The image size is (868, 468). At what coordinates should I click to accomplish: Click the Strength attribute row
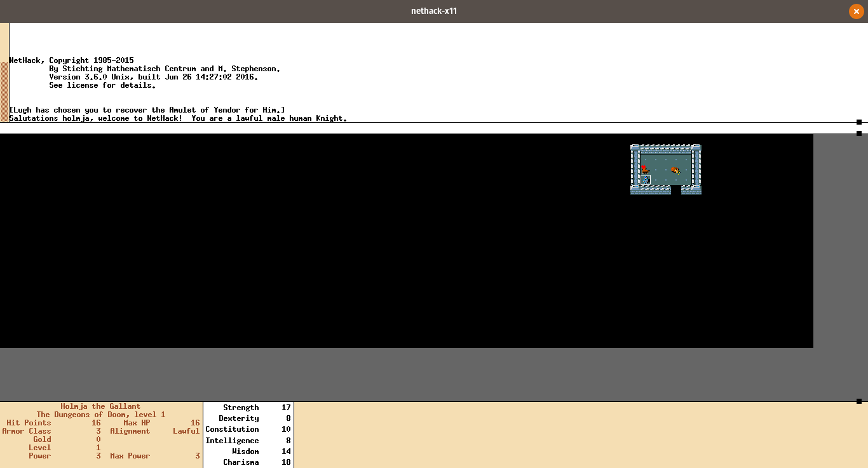pyautogui.click(x=248, y=408)
